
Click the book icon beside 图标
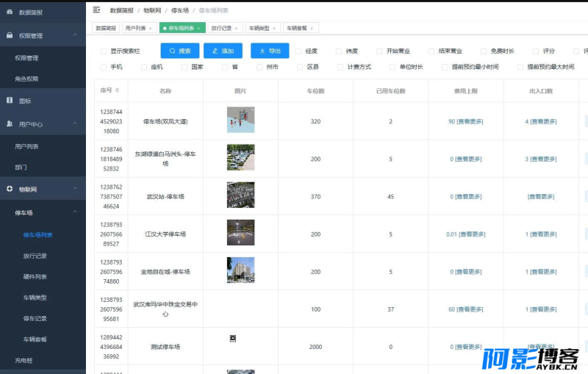(x=10, y=100)
